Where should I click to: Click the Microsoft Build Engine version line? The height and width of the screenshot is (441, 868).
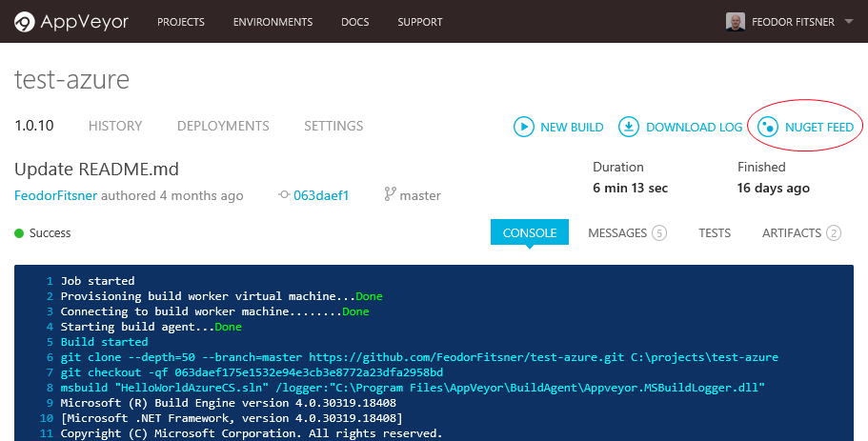pyautogui.click(x=228, y=403)
